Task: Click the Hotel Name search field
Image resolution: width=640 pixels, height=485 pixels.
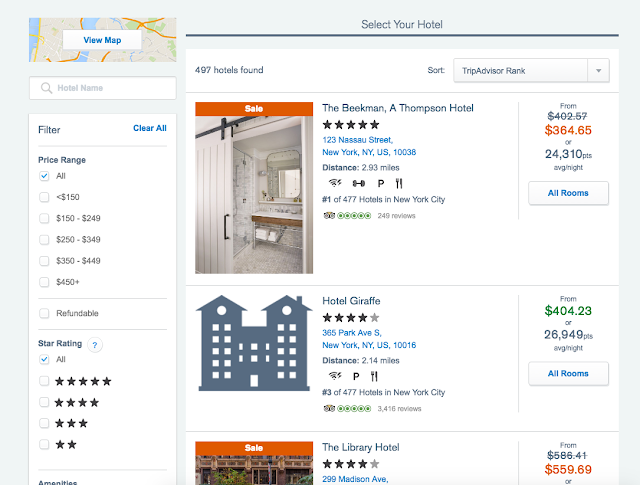Action: click(x=102, y=88)
